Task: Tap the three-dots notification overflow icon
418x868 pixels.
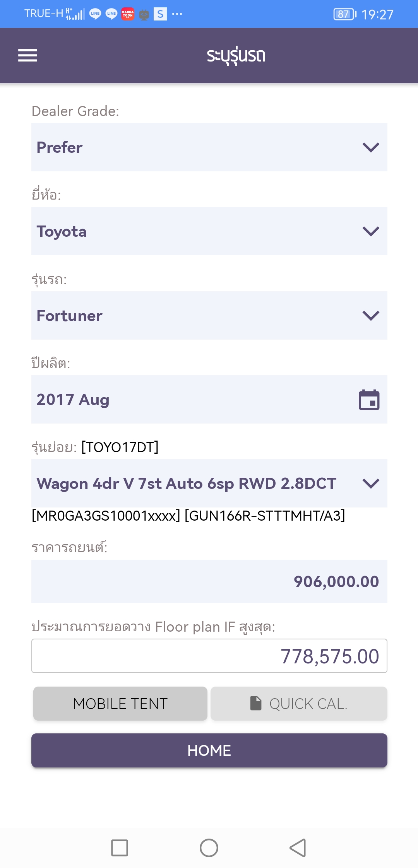Action: [177, 14]
